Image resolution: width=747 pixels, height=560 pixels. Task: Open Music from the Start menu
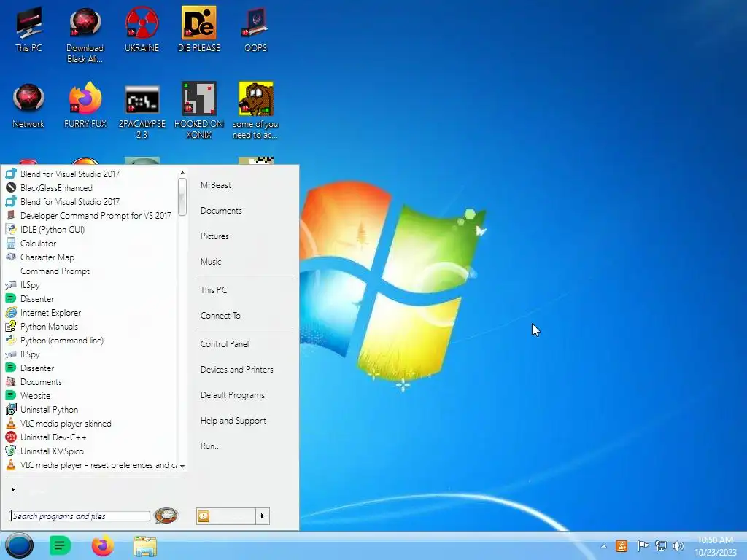pos(211,262)
